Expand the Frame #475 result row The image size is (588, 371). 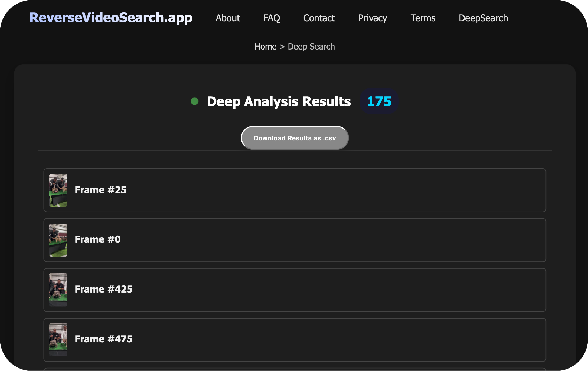295,340
